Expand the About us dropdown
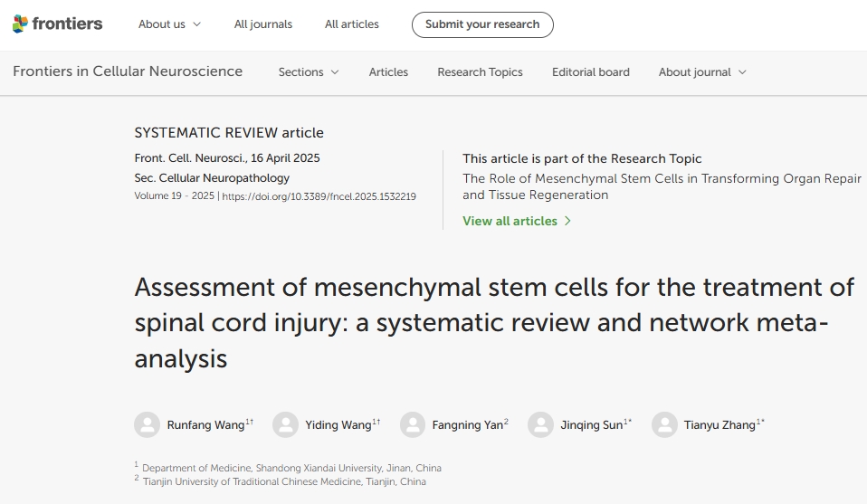The image size is (867, 504). tap(169, 24)
